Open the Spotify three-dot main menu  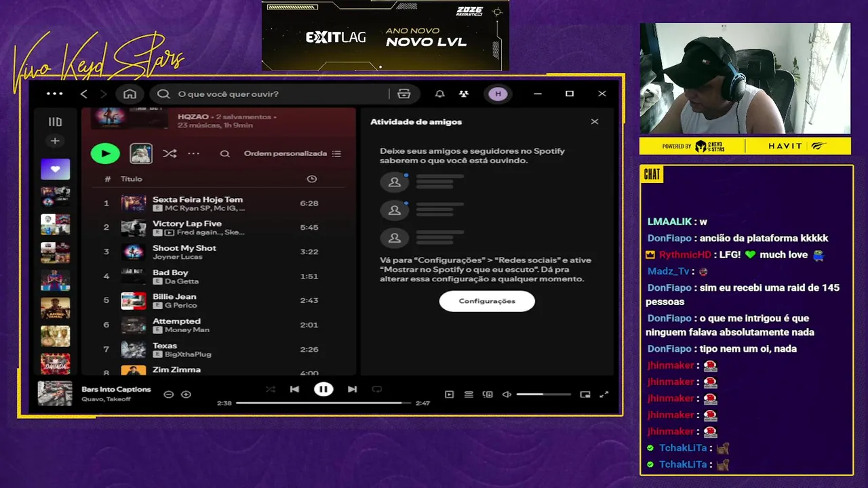(x=55, y=94)
